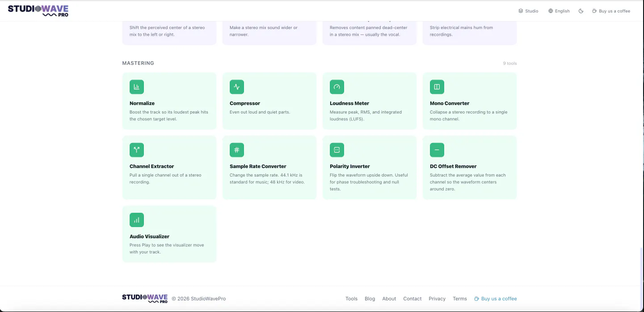The height and width of the screenshot is (312, 644).
Task: Open the DC Offset Remover minus icon
Action: (x=437, y=150)
